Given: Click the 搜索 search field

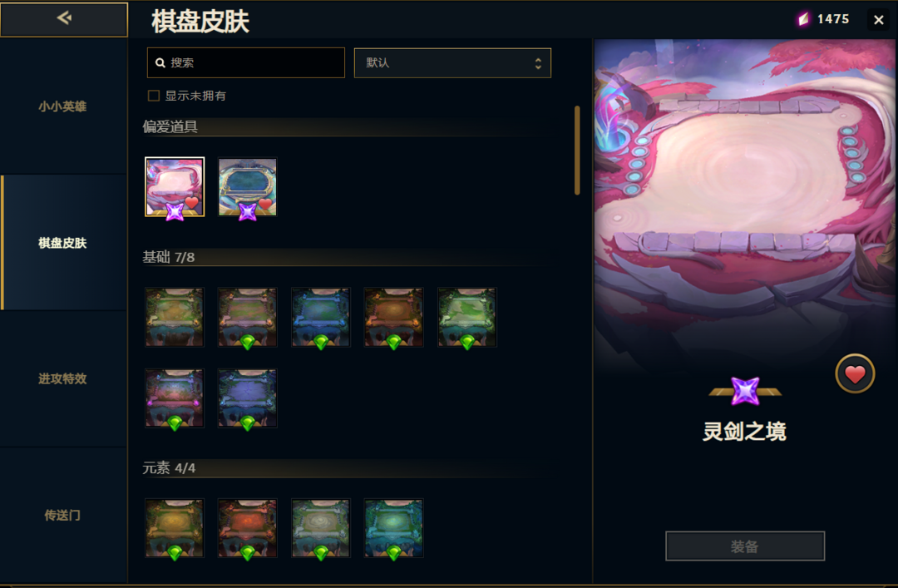Looking at the screenshot, I should (246, 63).
